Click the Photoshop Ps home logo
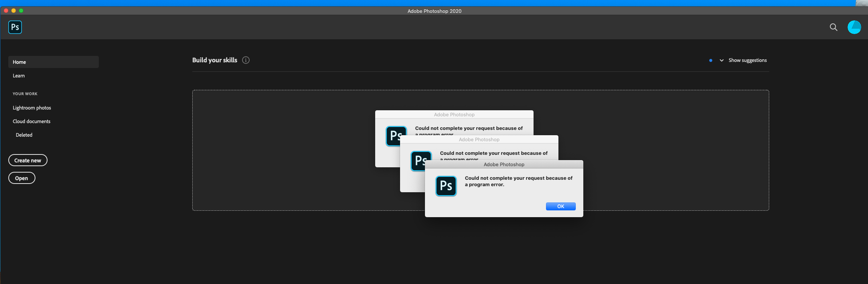Screen dimensions: 868x284 15,27
